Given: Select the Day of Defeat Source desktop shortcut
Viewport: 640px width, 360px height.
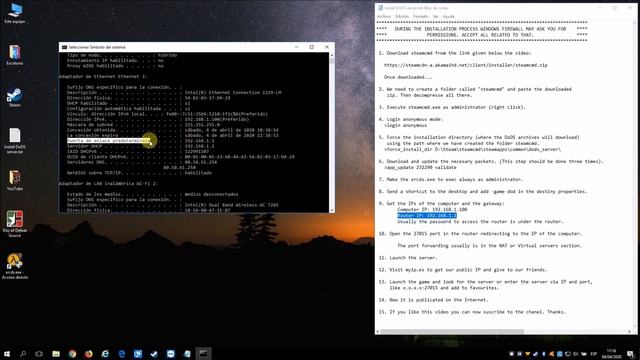Looking at the screenshot, I should pyautogui.click(x=15, y=224).
